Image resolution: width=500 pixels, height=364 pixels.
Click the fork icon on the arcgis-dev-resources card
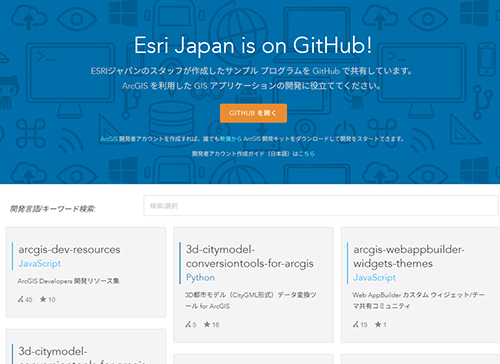(x=21, y=299)
